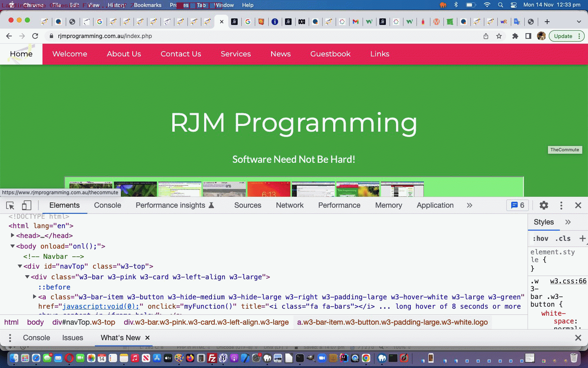Open the Home navbar item
Viewport: 588px width, 368px height.
21,54
